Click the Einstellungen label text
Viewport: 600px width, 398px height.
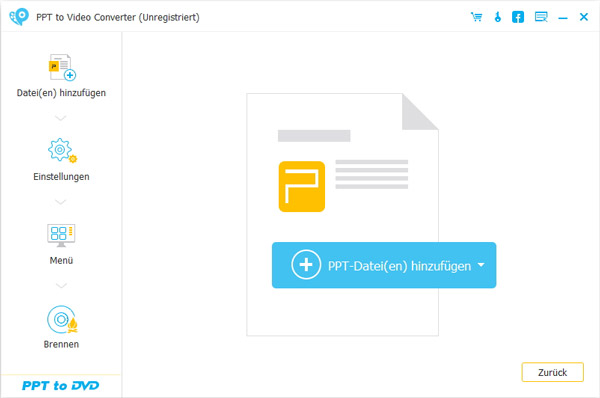(x=61, y=177)
